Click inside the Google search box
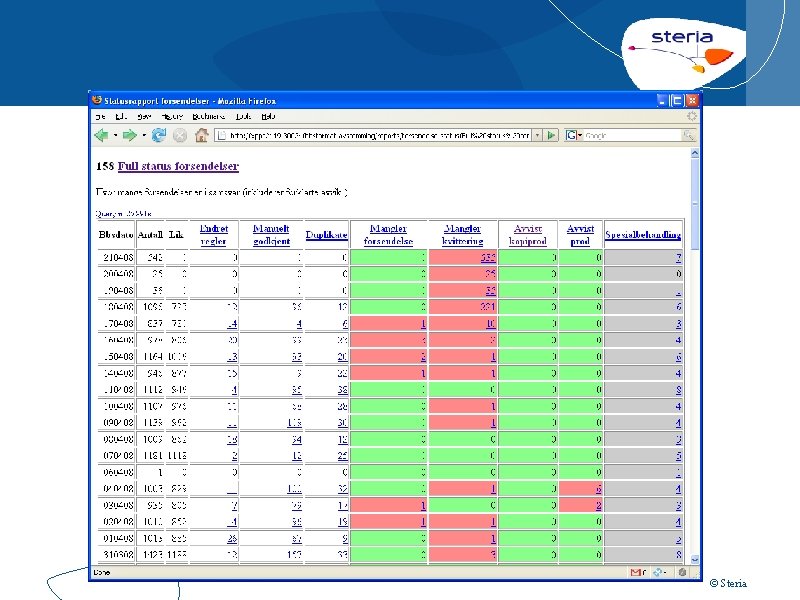800x600 pixels. point(633,135)
